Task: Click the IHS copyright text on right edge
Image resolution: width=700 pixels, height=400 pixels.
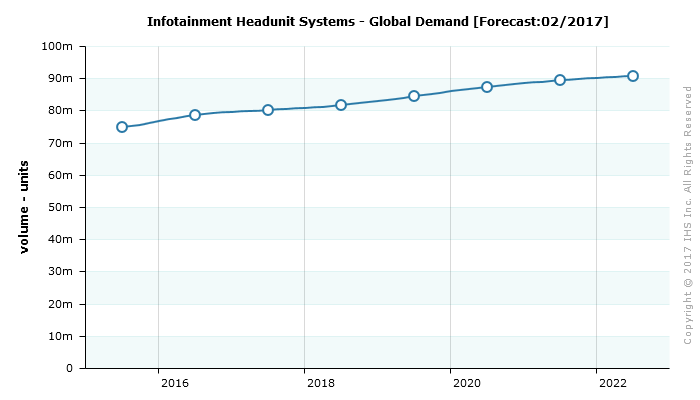Action: click(x=687, y=215)
